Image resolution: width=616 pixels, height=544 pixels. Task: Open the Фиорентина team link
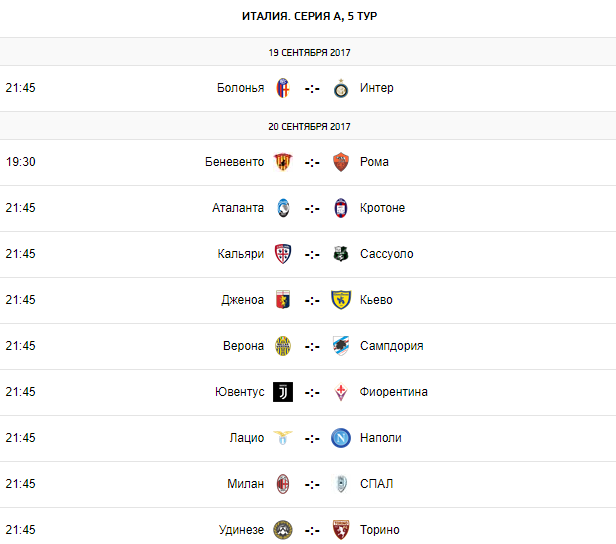pyautogui.click(x=394, y=392)
